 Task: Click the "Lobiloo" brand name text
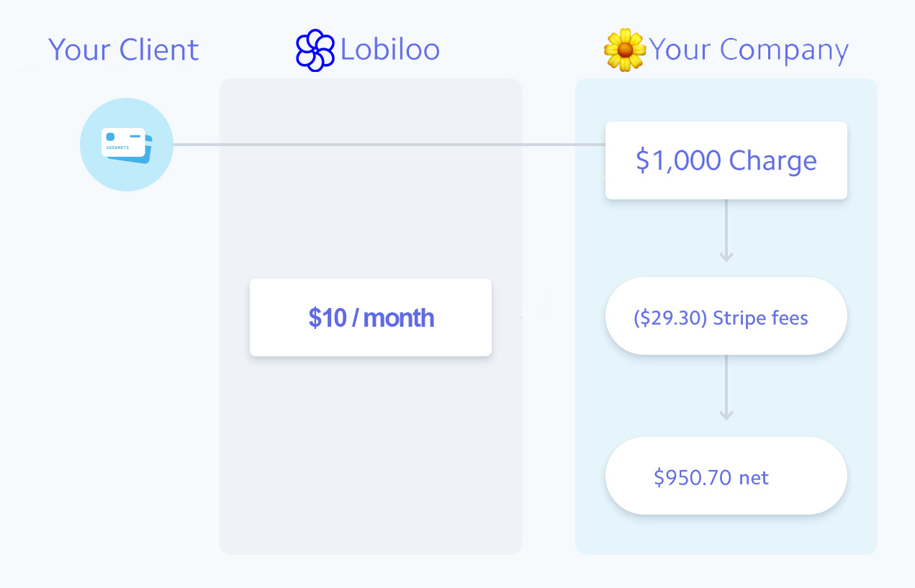tap(389, 50)
